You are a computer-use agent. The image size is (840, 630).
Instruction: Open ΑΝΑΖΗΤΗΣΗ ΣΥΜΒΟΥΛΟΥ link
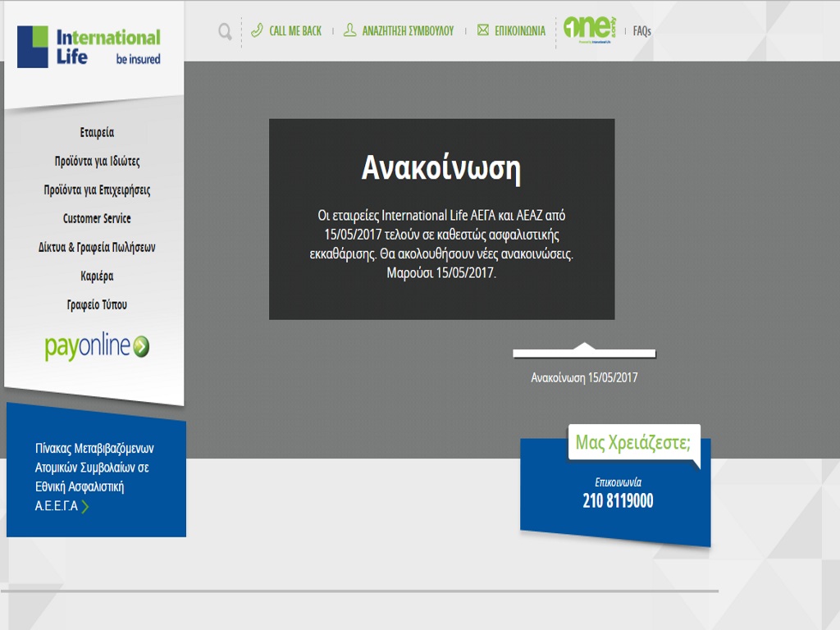(x=408, y=31)
